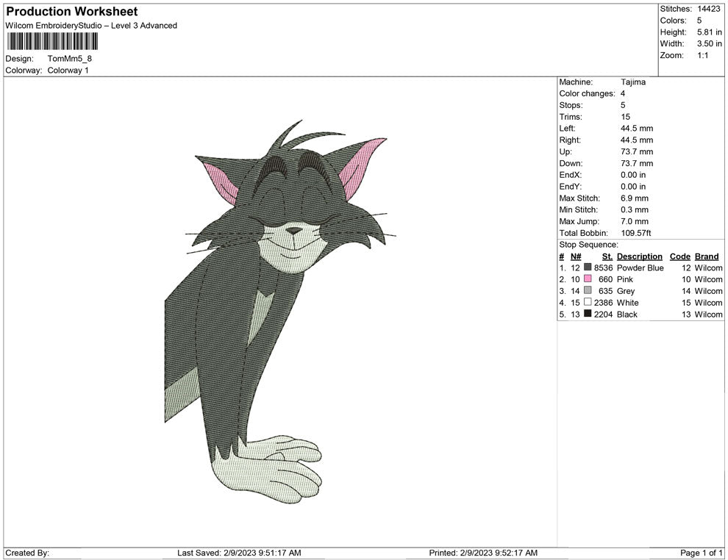
Task: Click the Wilcom EmbroideryStudio – Level 3 Advanced text
Action: 91,26
